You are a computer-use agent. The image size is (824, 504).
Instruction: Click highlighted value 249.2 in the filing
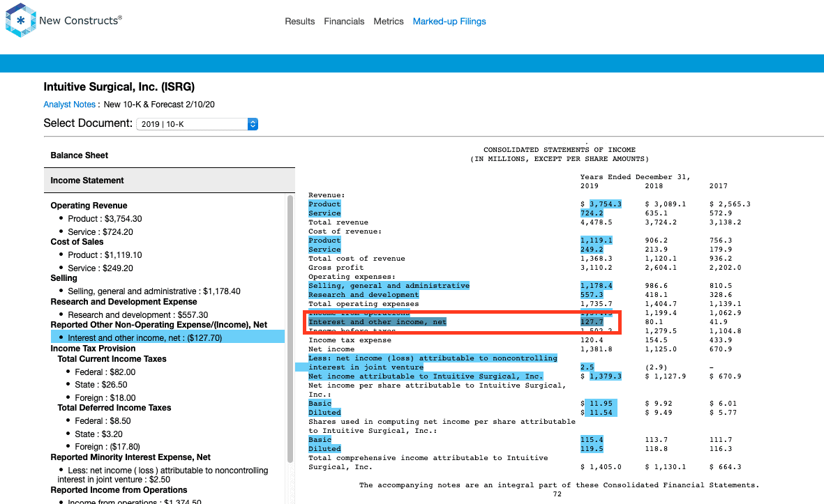coord(592,250)
